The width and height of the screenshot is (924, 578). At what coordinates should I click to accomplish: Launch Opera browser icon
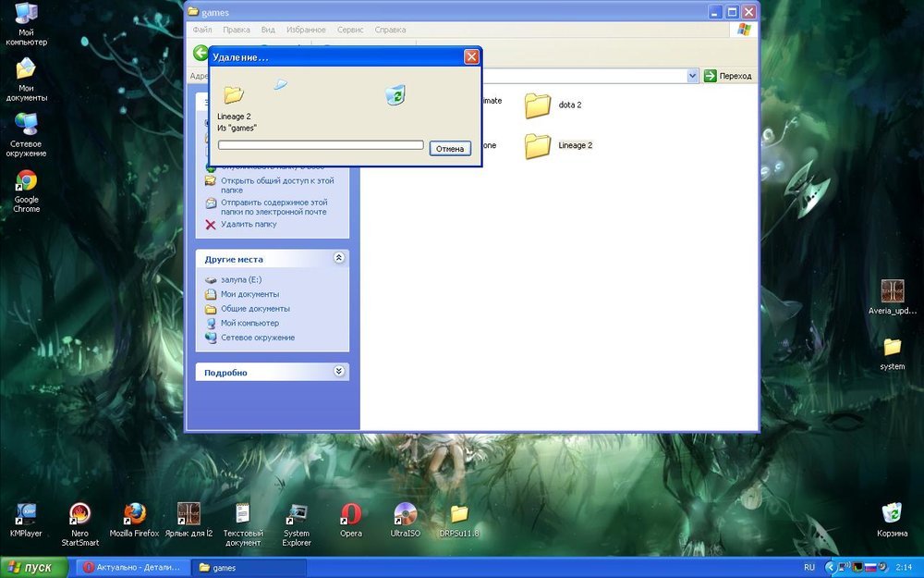pos(350,514)
